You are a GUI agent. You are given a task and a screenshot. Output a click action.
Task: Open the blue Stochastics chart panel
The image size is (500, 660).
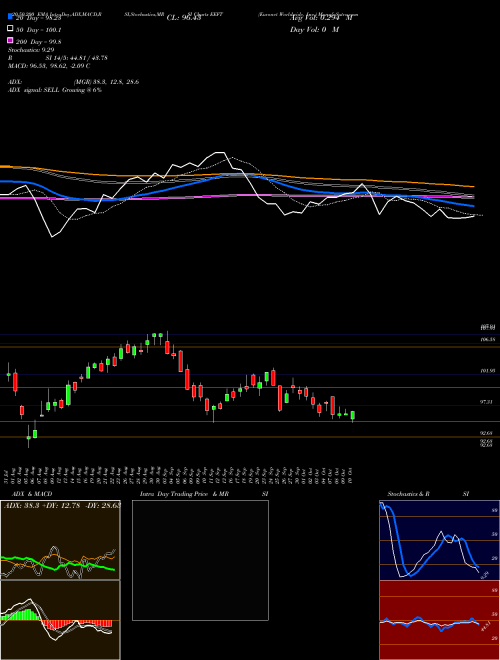tap(439, 540)
